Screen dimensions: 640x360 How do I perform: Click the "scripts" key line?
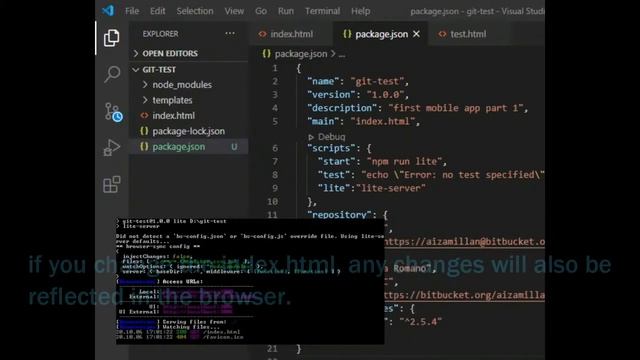tap(339, 148)
